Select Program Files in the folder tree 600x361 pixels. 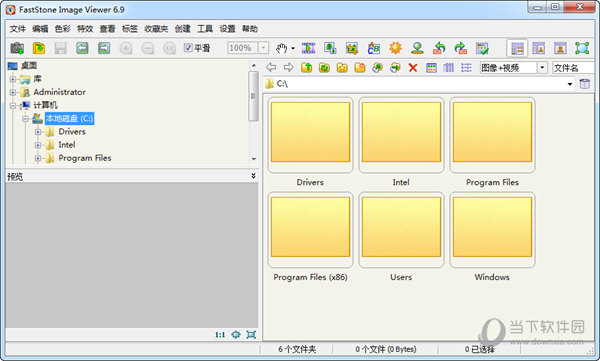(85, 158)
